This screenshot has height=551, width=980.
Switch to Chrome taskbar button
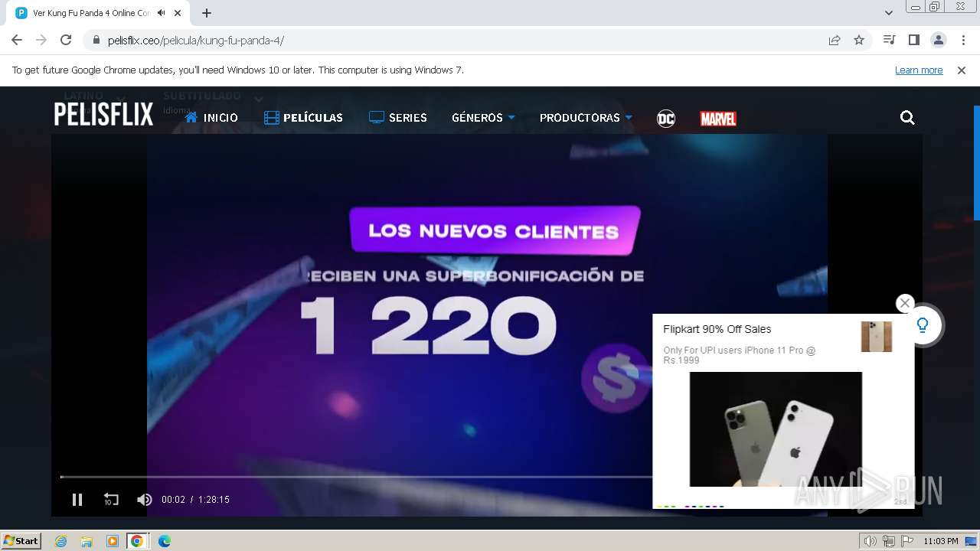137,541
